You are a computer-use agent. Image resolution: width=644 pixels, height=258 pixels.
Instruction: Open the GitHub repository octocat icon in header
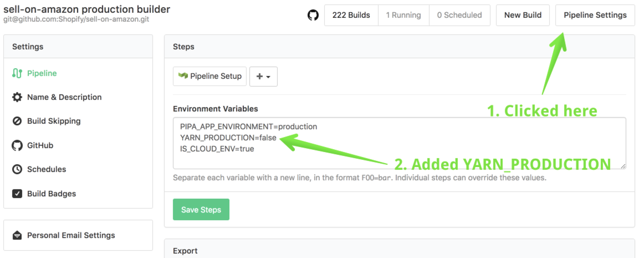coord(313,15)
